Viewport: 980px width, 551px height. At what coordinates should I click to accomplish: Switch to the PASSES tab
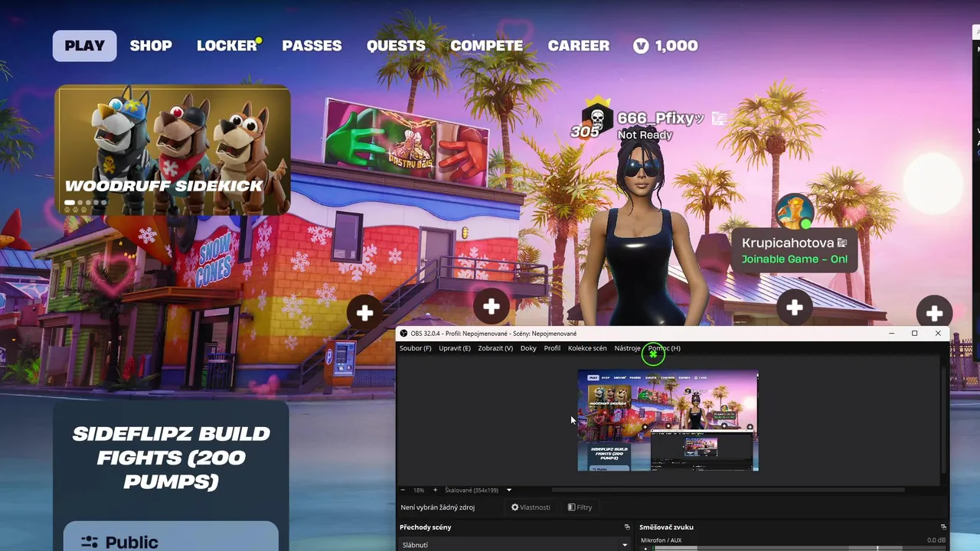312,46
